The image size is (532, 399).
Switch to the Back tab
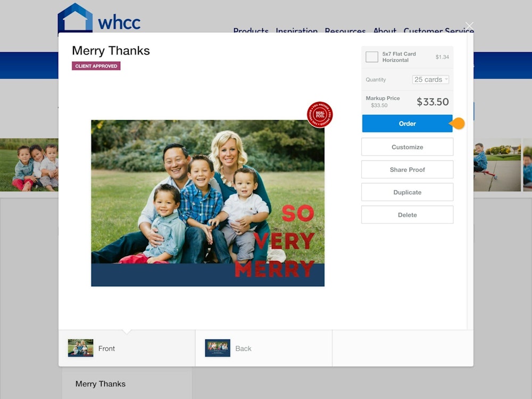(264, 348)
